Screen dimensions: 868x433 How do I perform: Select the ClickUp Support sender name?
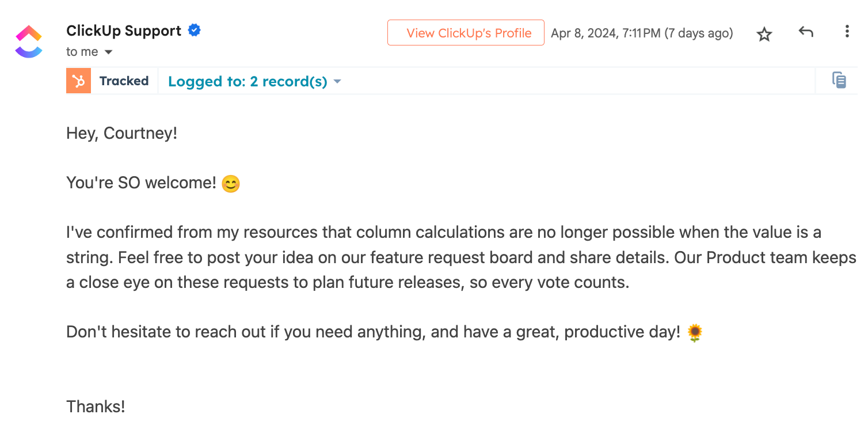click(x=124, y=31)
